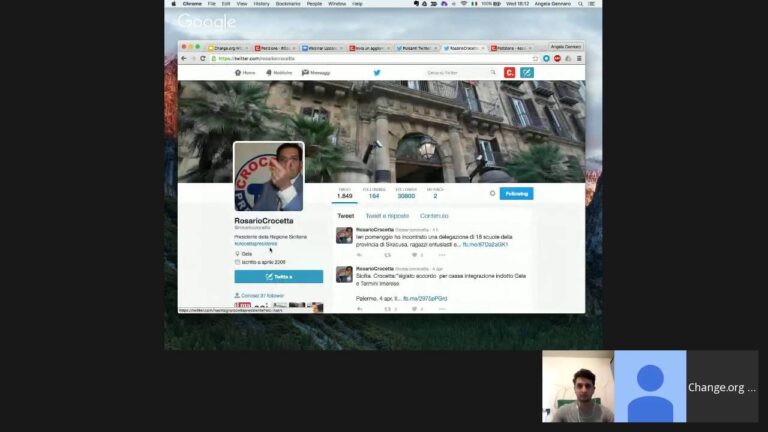Click the Twitta a button
The image size is (768, 432).
[x=278, y=277]
